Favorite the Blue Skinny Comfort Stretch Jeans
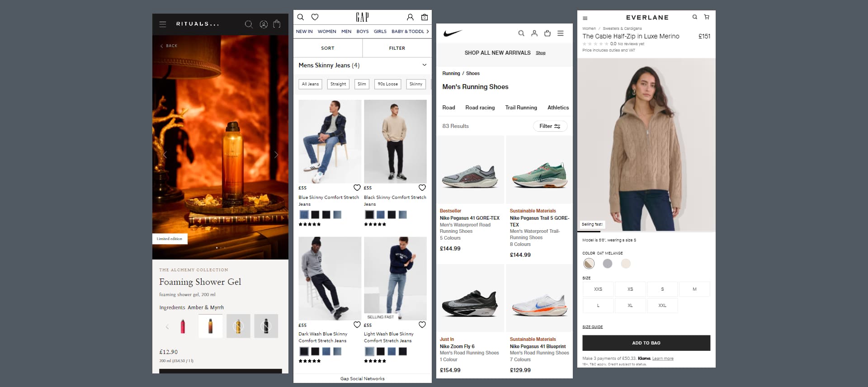This screenshot has height=387, width=868. coord(357,188)
